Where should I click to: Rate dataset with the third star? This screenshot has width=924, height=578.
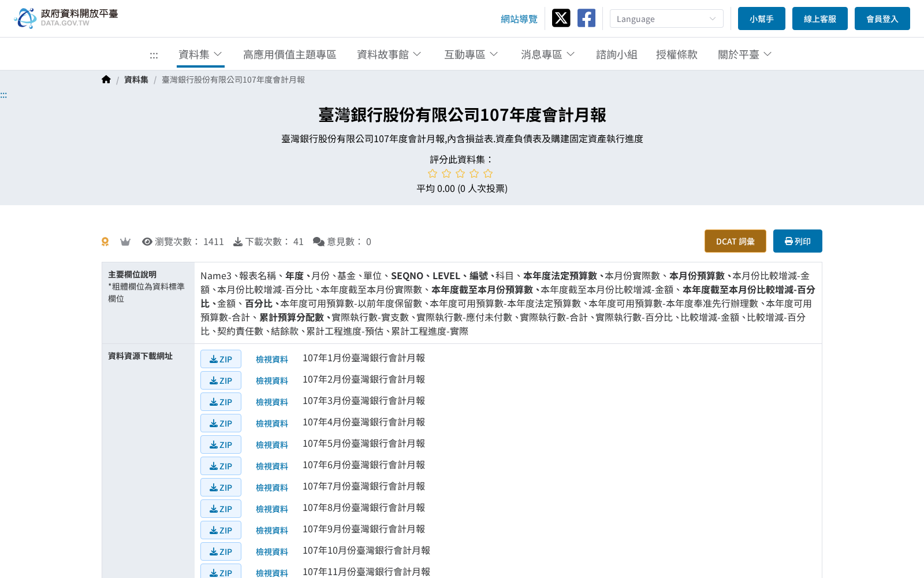coord(460,173)
